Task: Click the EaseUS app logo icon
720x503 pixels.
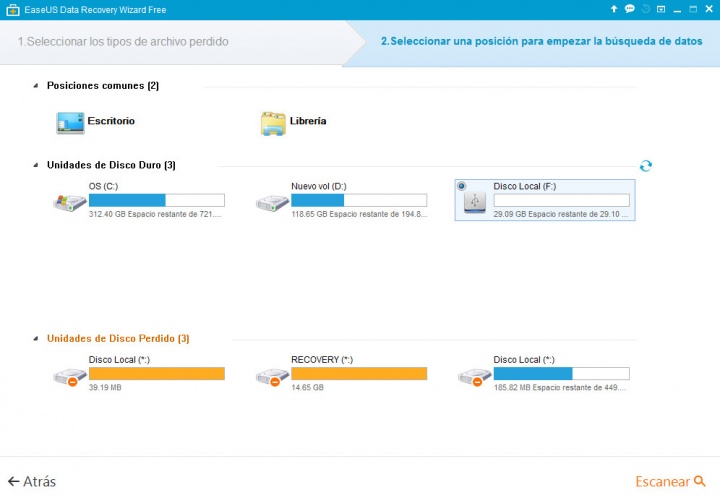Action: [x=13, y=10]
